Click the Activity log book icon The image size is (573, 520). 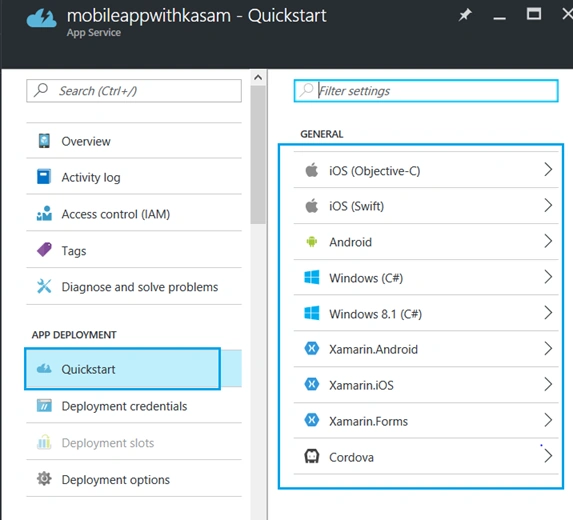[44, 177]
